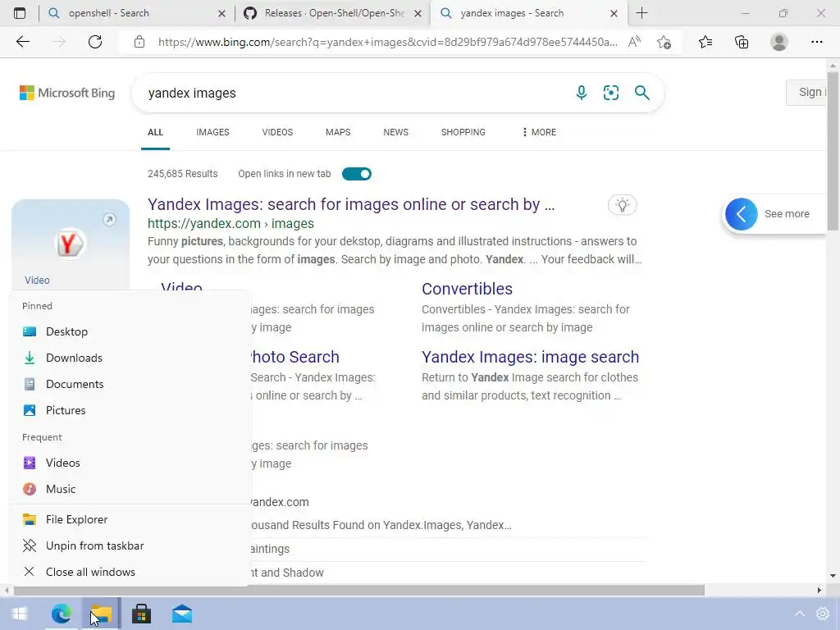
Task: Click the address bar URL field
Action: [x=387, y=42]
